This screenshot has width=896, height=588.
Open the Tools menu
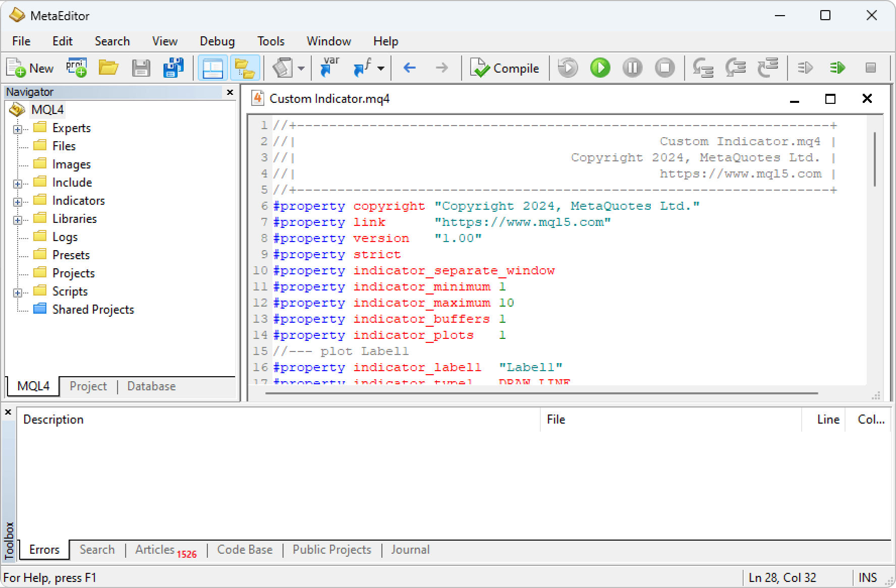pos(271,41)
